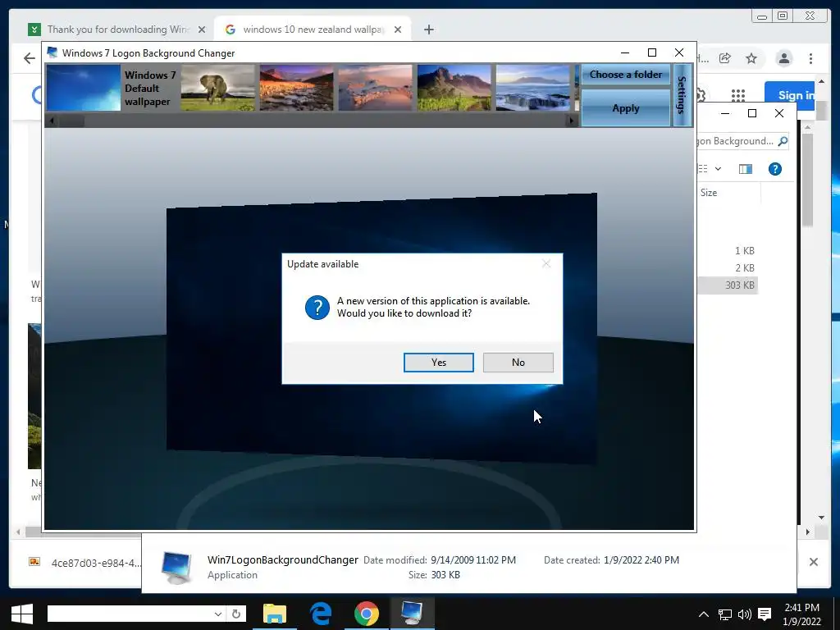This screenshot has height=630, width=840.
Task: Open the File Explorer view options dropdown
Action: click(718, 169)
